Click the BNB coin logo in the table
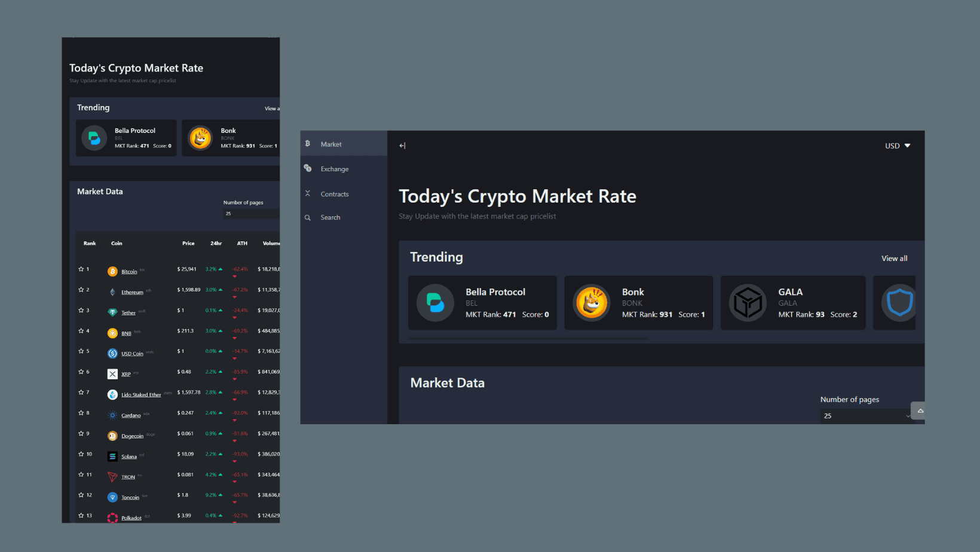Screen dimensions: 980x552 112,333
